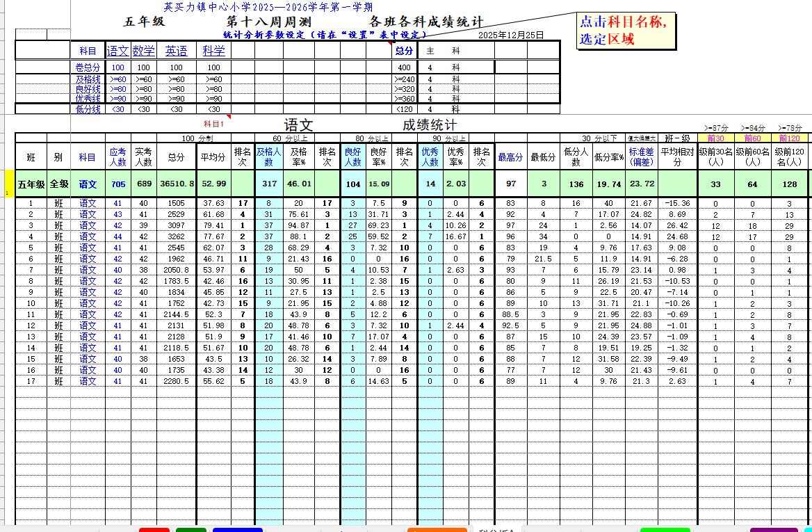Click the 点击科目名称 yellow callout note
Screen dimensions: 812x532
(625, 31)
